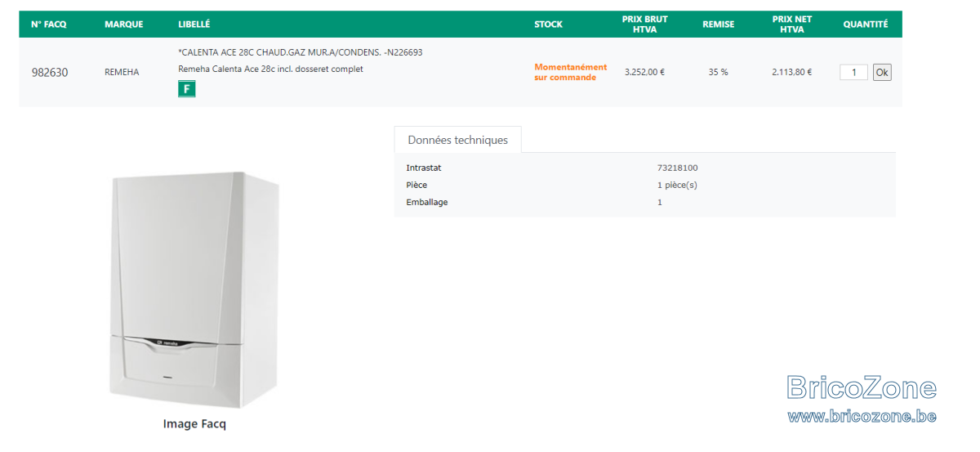Click the *CALENTA ACE 28C CHAUD.GAZ title line
The image size is (980, 452).
point(301,52)
